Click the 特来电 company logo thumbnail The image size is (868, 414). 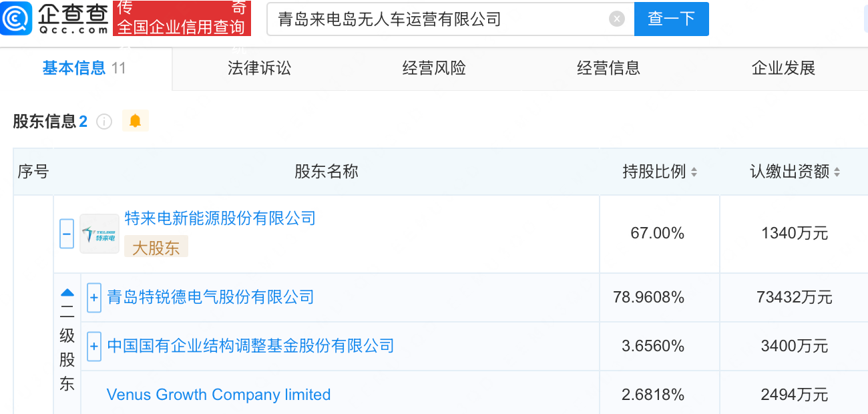click(99, 234)
